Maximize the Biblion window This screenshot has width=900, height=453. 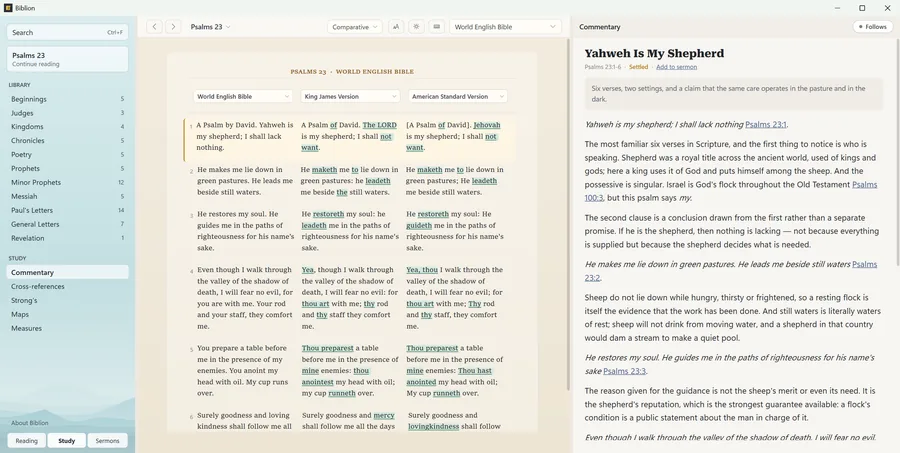[x=862, y=8]
